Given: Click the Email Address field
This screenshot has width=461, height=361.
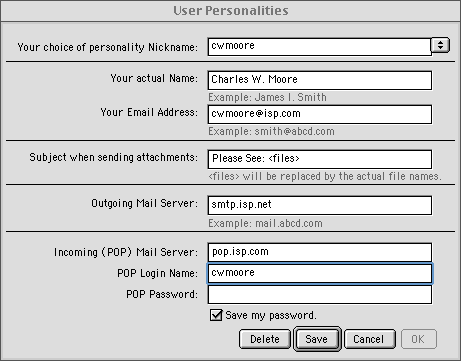Looking at the screenshot, I should 320,114.
